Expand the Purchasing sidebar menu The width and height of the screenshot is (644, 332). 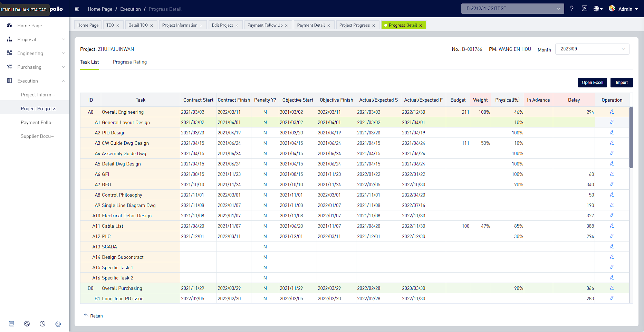point(35,67)
